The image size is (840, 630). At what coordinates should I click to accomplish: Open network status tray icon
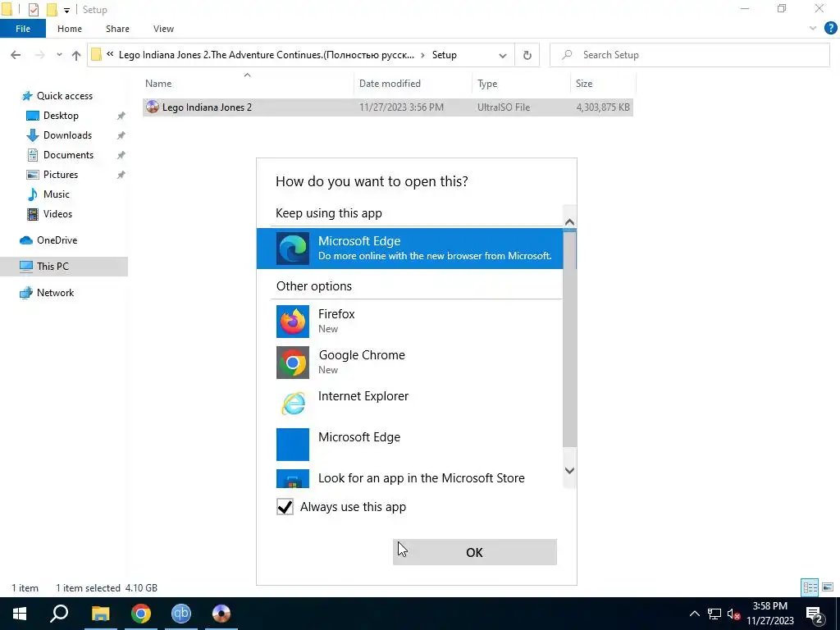(x=714, y=614)
